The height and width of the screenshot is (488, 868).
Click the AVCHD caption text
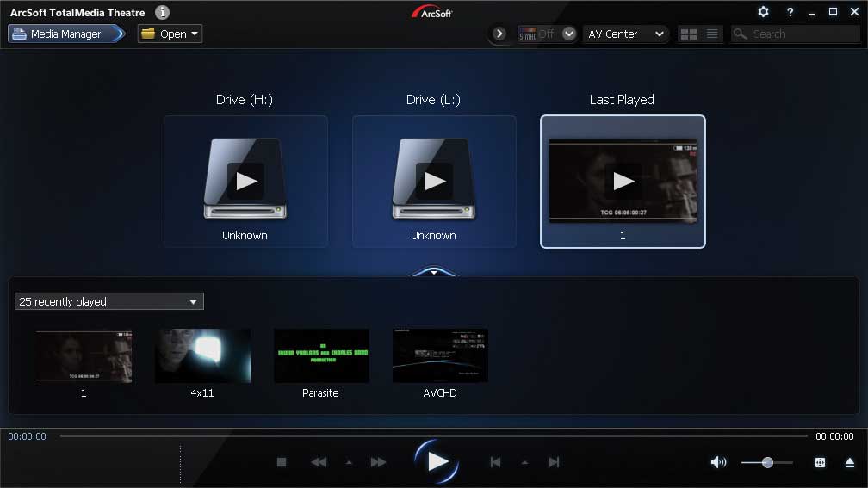tap(440, 392)
